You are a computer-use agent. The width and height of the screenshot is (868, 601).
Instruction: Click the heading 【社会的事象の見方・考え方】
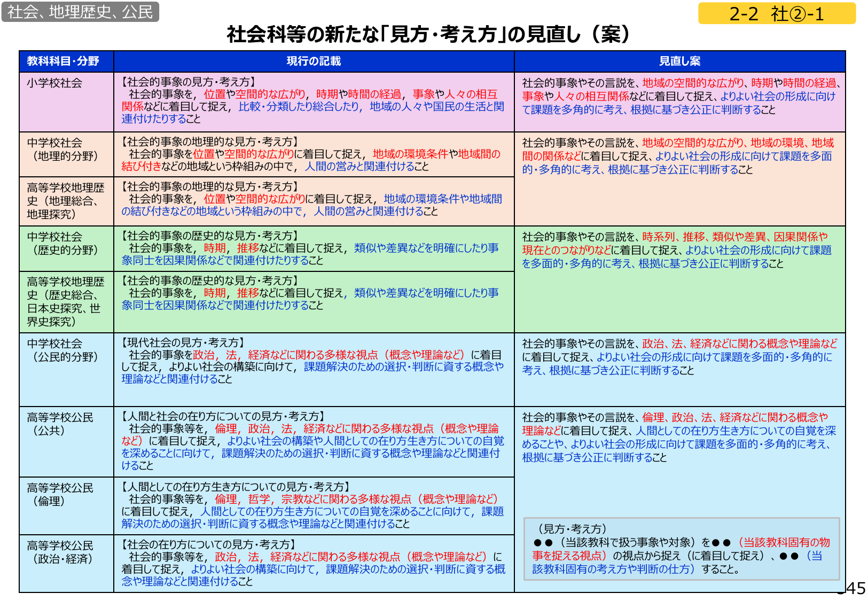[x=189, y=82]
